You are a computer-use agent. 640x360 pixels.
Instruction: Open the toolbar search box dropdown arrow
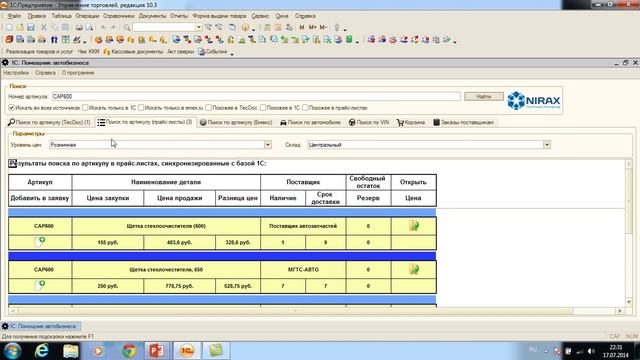[198, 27]
